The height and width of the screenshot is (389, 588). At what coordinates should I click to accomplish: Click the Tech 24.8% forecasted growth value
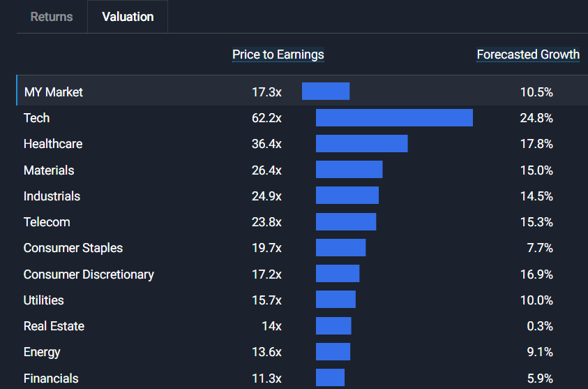[x=536, y=118]
